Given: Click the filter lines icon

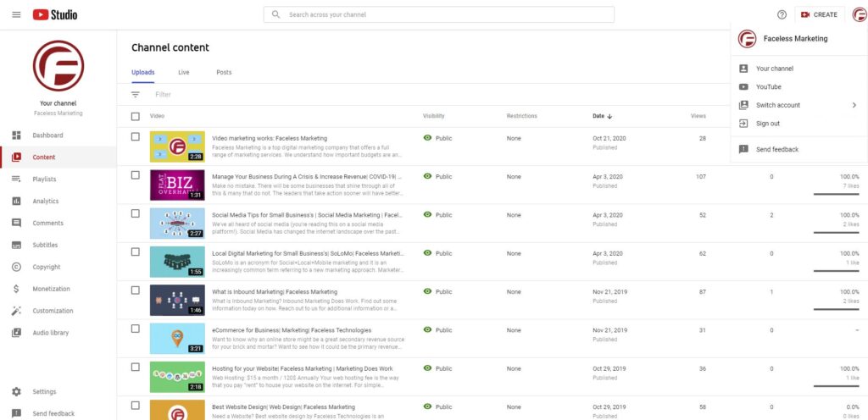Looking at the screenshot, I should 136,95.
